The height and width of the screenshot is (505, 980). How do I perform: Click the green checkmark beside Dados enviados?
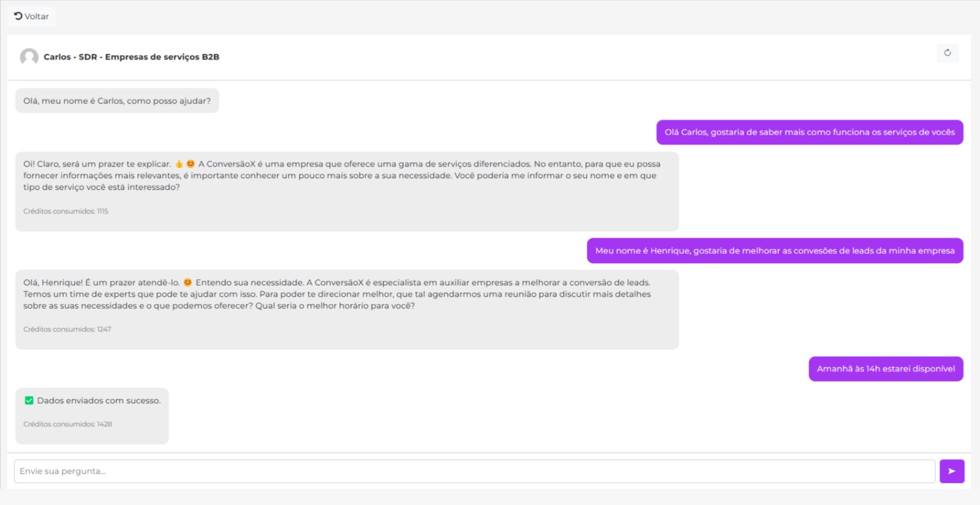pyautogui.click(x=29, y=400)
